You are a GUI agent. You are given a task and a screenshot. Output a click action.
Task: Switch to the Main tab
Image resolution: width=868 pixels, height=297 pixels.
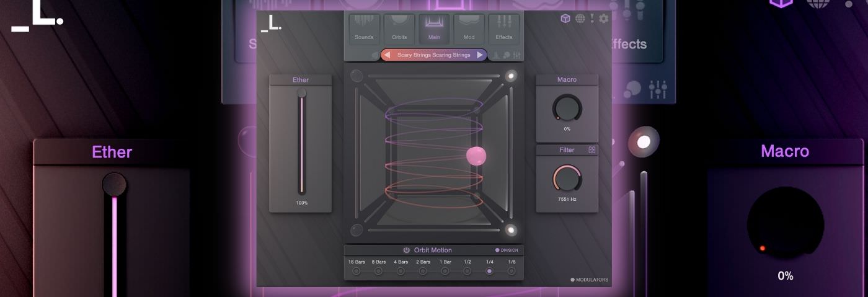click(x=434, y=29)
